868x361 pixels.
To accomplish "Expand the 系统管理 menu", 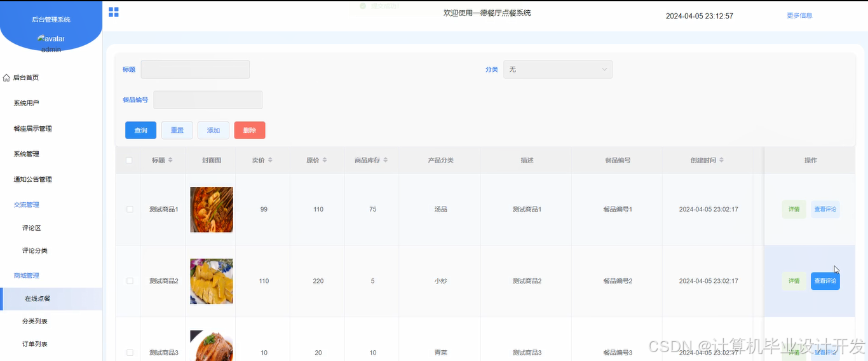I will pyautogui.click(x=27, y=154).
